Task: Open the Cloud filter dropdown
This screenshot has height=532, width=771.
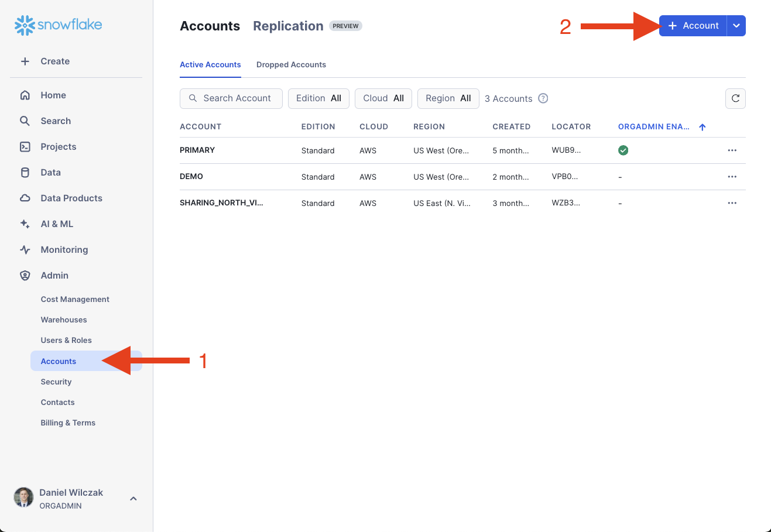Action: [383, 98]
